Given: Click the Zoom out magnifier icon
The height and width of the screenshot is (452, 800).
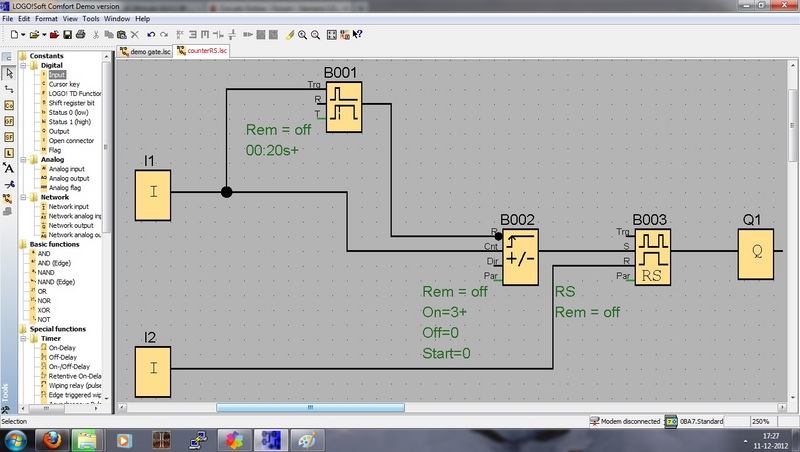Looking at the screenshot, I should click(x=315, y=35).
